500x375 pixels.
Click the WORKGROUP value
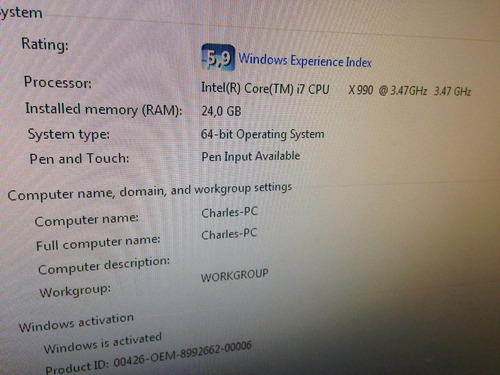pos(234,275)
